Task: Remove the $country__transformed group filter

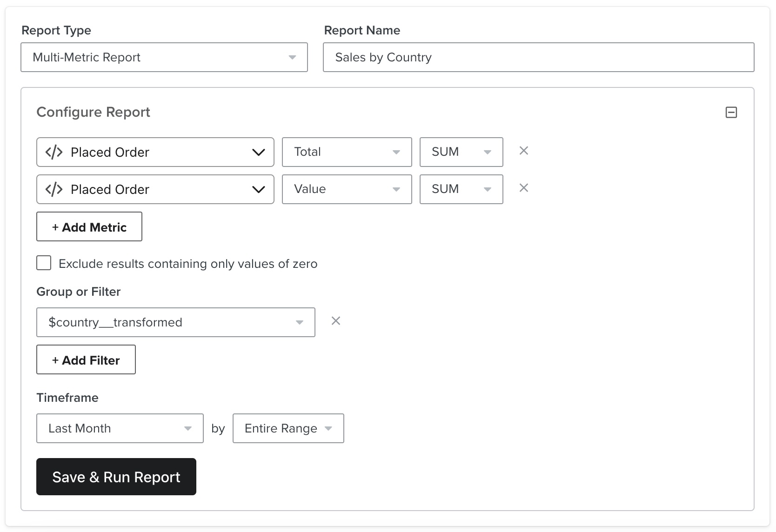Action: click(x=336, y=321)
